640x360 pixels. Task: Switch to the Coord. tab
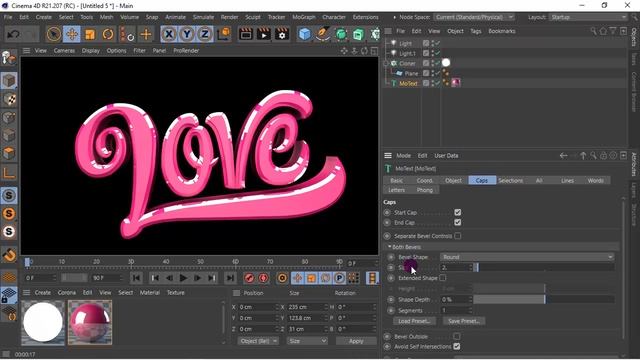pyautogui.click(x=424, y=180)
